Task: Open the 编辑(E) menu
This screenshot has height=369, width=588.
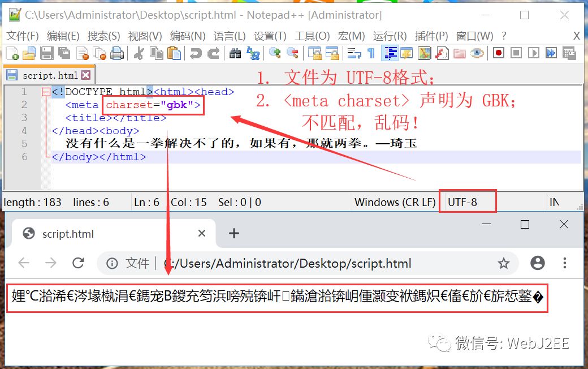Action: pos(63,36)
